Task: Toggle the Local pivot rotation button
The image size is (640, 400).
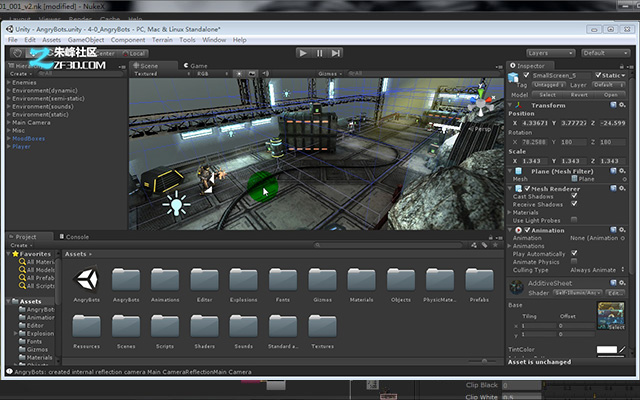Action: pos(134,53)
